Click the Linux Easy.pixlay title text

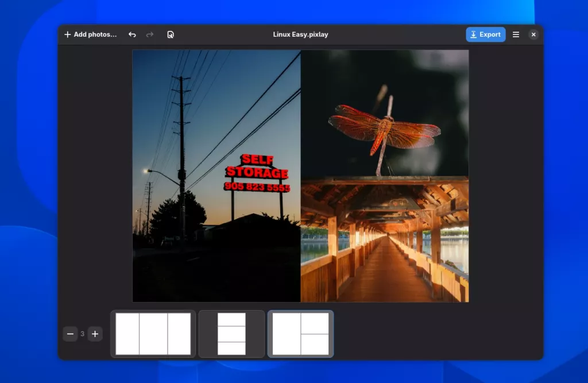click(300, 34)
